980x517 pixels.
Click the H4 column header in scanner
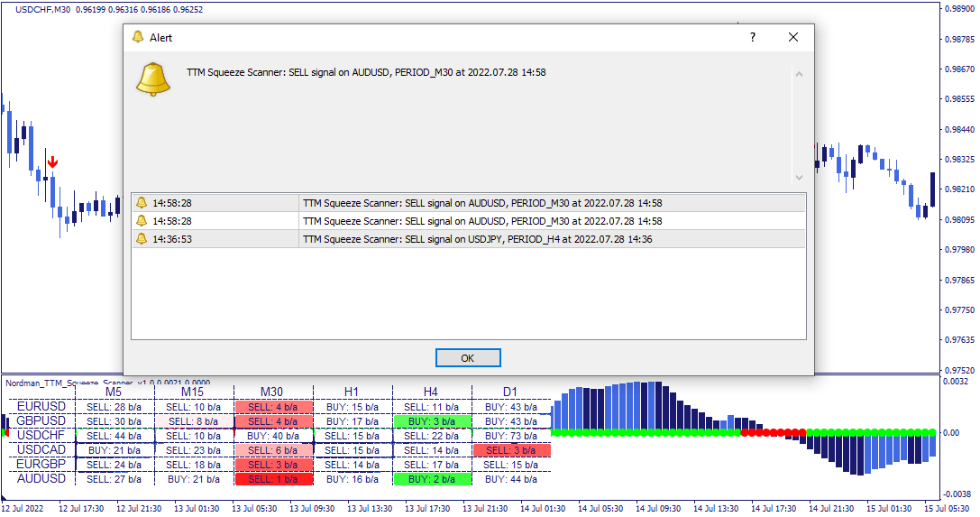[431, 392]
